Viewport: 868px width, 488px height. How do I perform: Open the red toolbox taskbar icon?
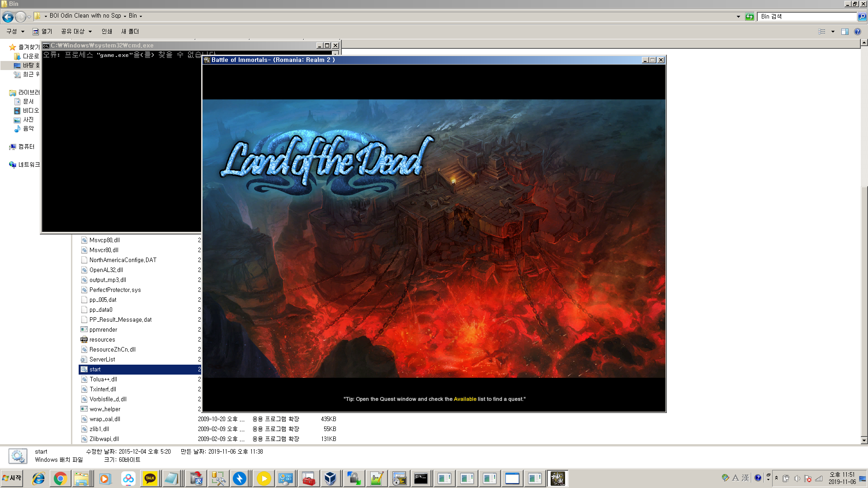[308, 479]
